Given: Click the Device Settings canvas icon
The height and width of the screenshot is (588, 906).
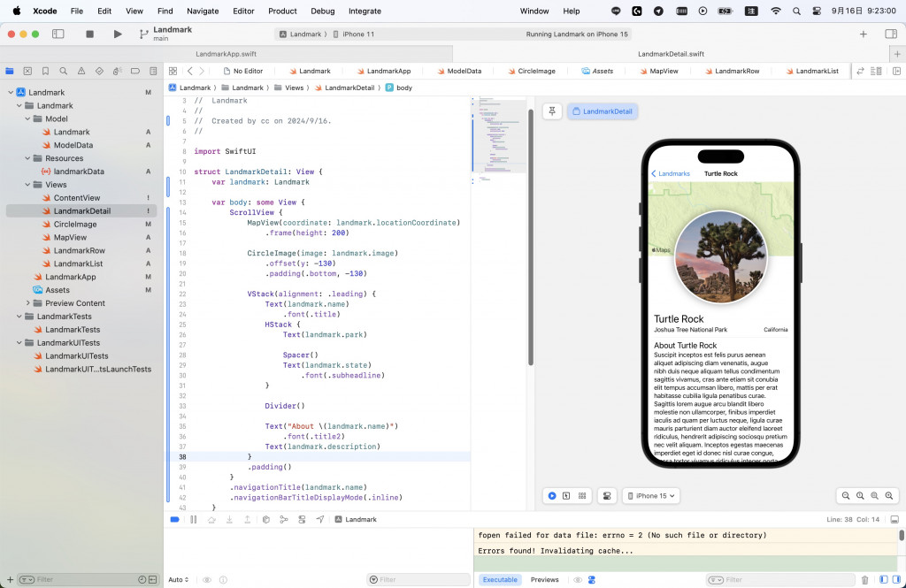Looking at the screenshot, I should click(x=607, y=496).
